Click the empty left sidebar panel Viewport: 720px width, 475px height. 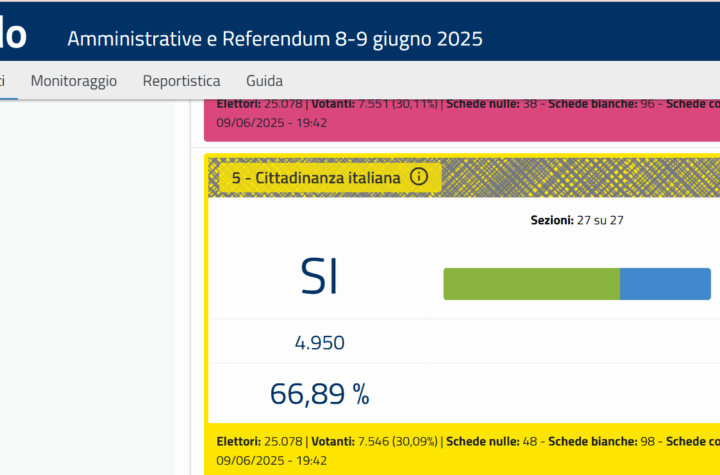[87, 287]
